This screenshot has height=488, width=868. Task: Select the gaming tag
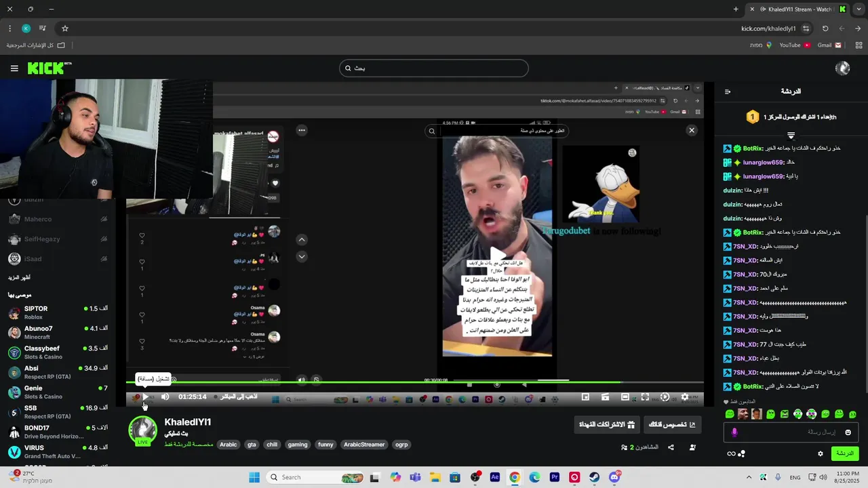298,445
